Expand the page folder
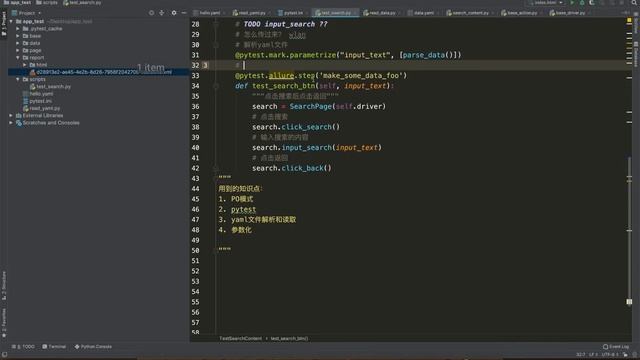This screenshot has height=360, width=640. click(x=18, y=51)
